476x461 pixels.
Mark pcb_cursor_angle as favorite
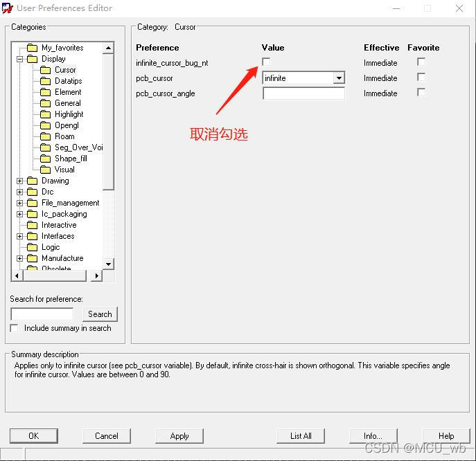point(421,92)
